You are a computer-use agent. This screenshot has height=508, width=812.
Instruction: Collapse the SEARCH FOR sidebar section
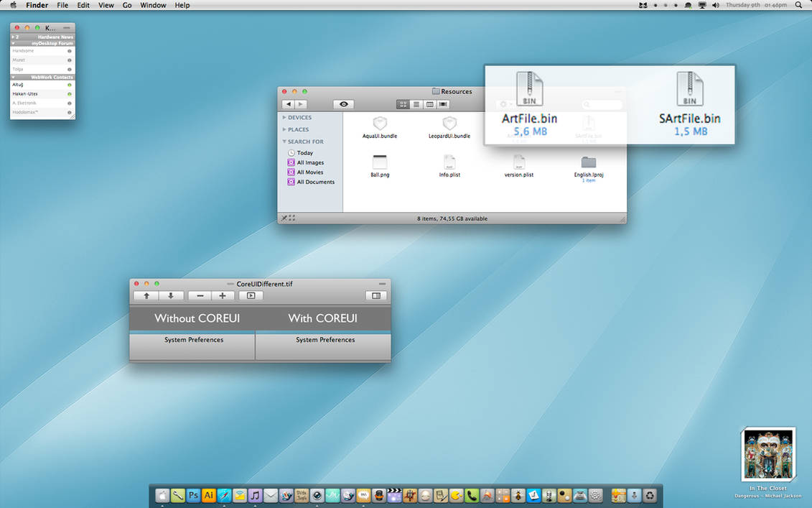(x=284, y=142)
